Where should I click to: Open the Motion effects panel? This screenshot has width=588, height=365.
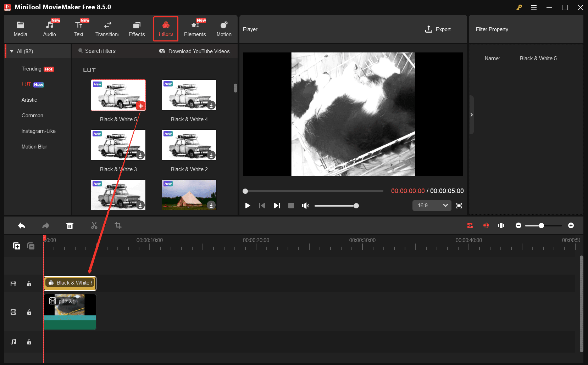(224, 28)
